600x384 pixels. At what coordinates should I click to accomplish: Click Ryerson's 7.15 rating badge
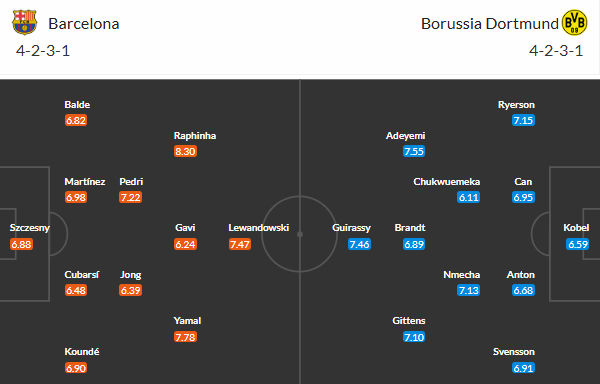tap(523, 120)
